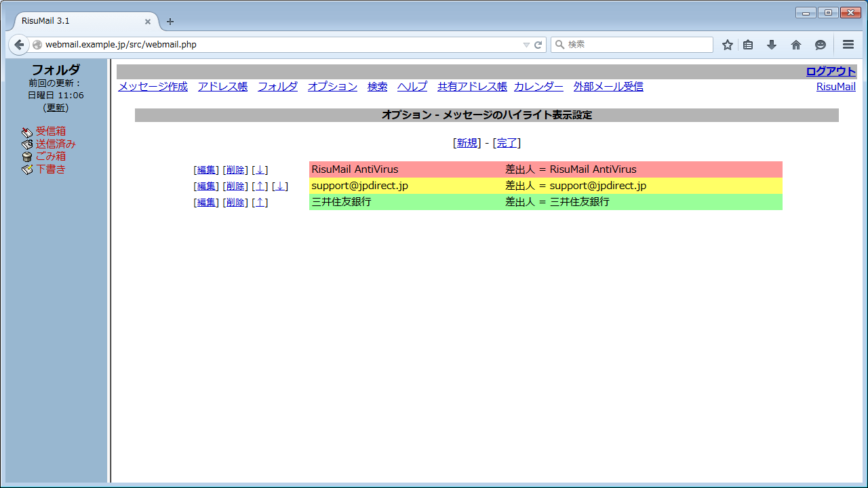Image resolution: width=868 pixels, height=488 pixels.
Task: Delete the support@jpdirect.jp rule via 削除
Action: (235, 186)
